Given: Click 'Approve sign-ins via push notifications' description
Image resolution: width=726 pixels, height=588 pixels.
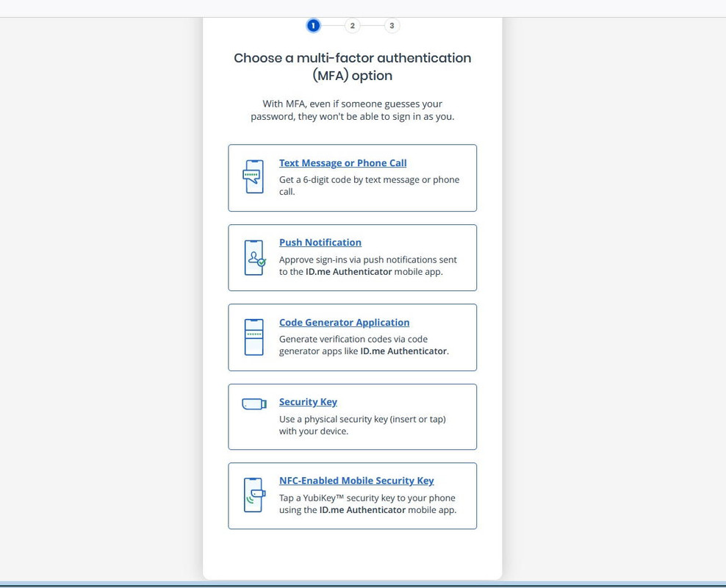Looking at the screenshot, I should 367,265.
